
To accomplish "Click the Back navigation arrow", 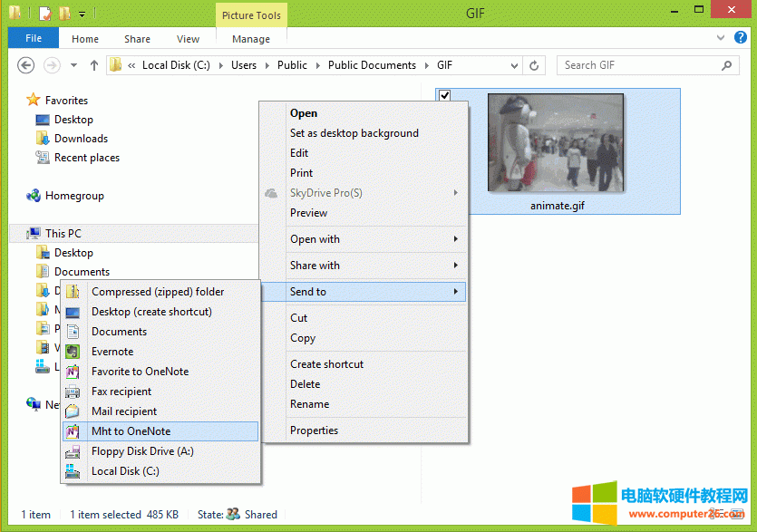I will click(x=26, y=65).
